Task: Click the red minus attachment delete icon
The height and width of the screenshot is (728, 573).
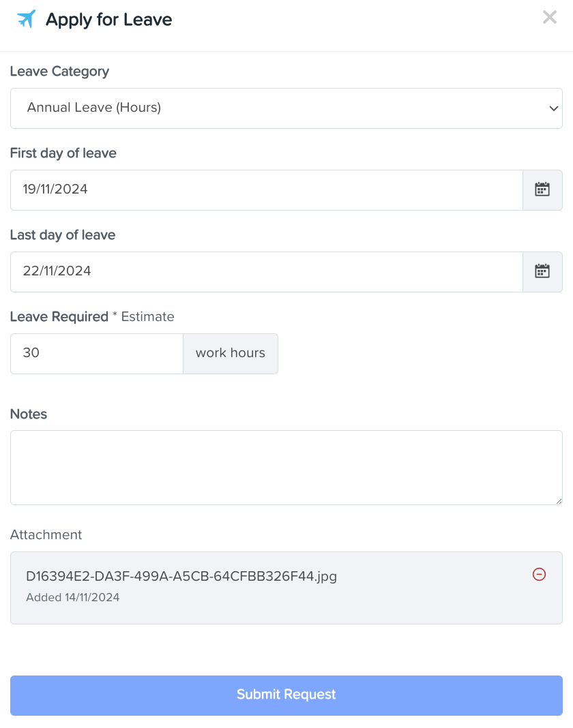Action: (539, 575)
